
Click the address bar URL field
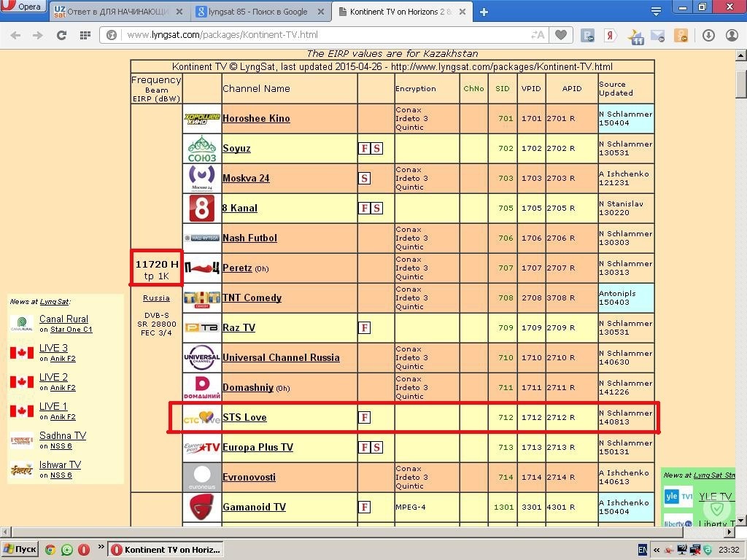pyautogui.click(x=324, y=35)
